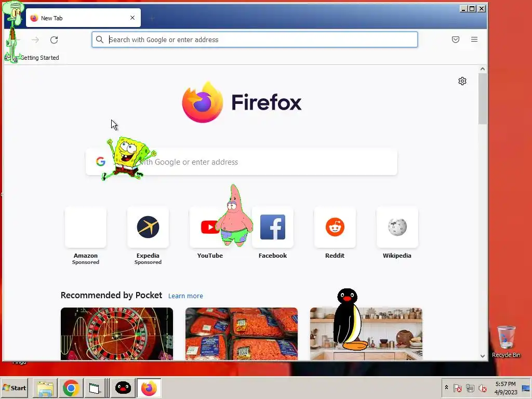Reload the page with the refresh icon
The image size is (532, 399).
[54, 40]
